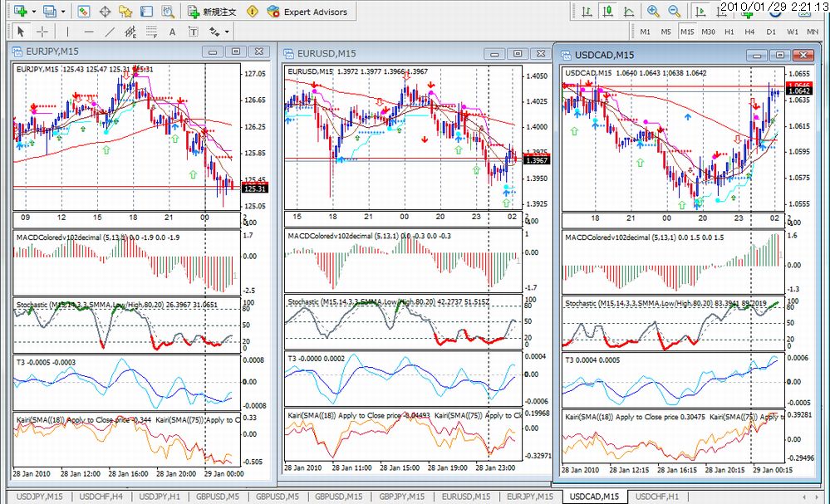
Task: Click the Zoom Out magnifier icon
Action: [674, 11]
